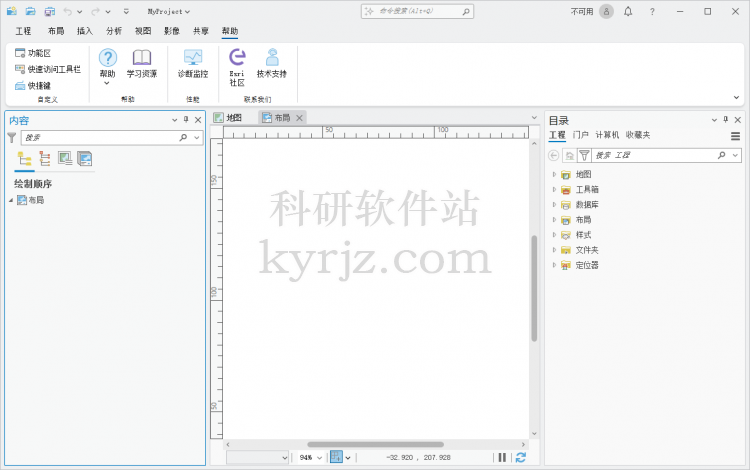The image size is (750, 470).
Task: Open the notifications bell icon
Action: point(628,11)
